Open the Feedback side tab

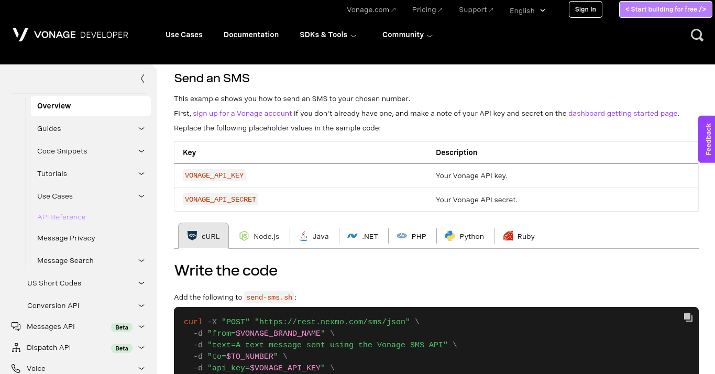[x=707, y=139]
